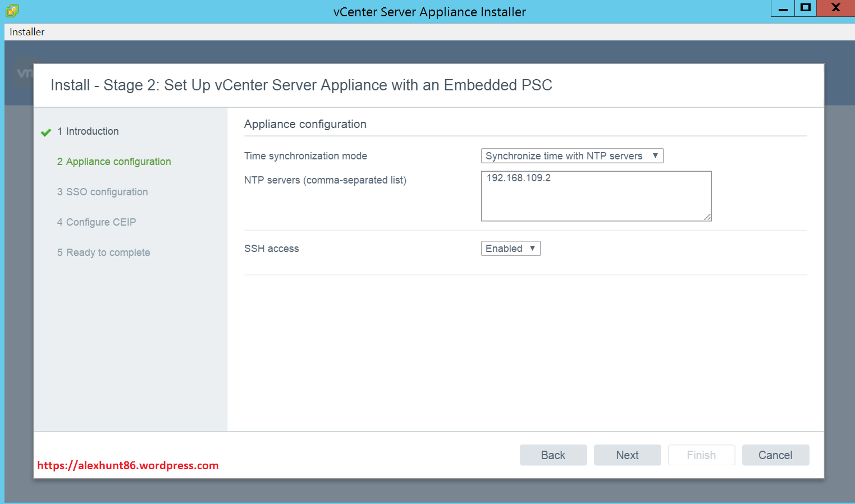Click the VMware installer icon in the titlebar
The width and height of the screenshot is (855, 504).
point(11,10)
